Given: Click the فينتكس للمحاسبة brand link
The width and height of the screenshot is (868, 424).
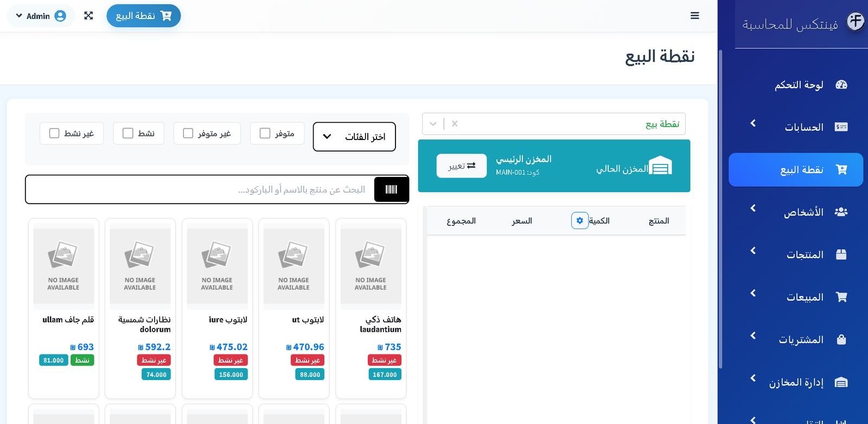Looking at the screenshot, I should click(790, 24).
